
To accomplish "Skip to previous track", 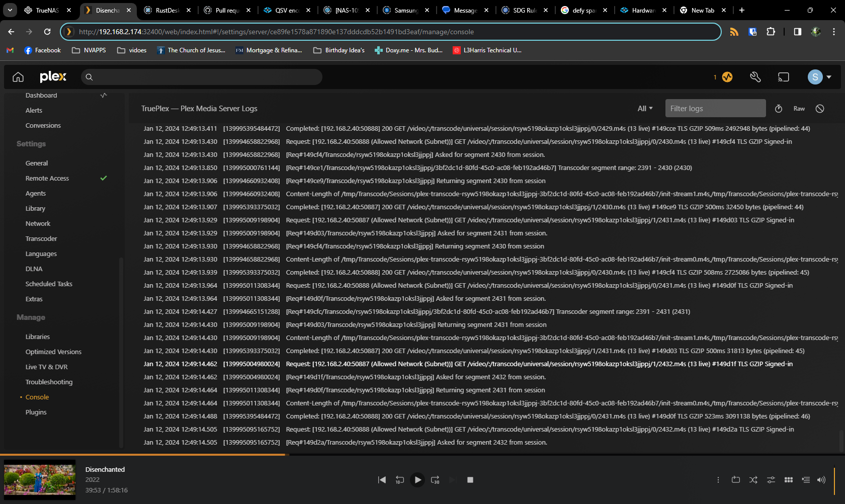I will 382,480.
